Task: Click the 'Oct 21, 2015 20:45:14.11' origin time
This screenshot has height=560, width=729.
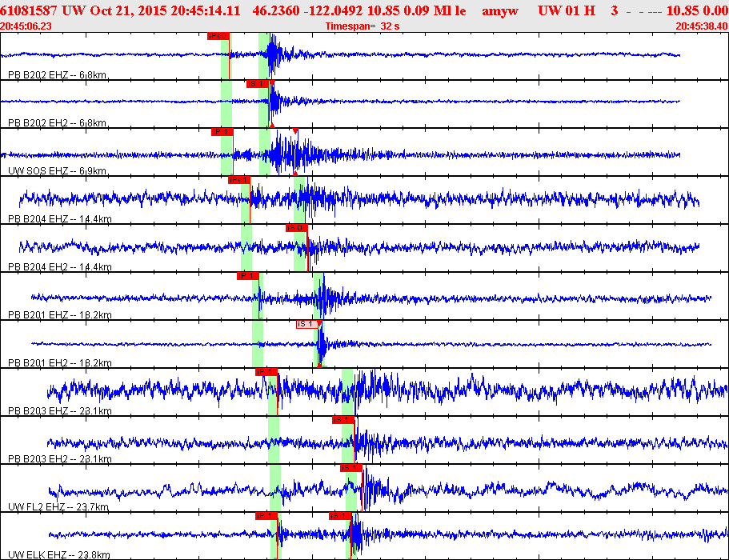Action: coord(165,10)
